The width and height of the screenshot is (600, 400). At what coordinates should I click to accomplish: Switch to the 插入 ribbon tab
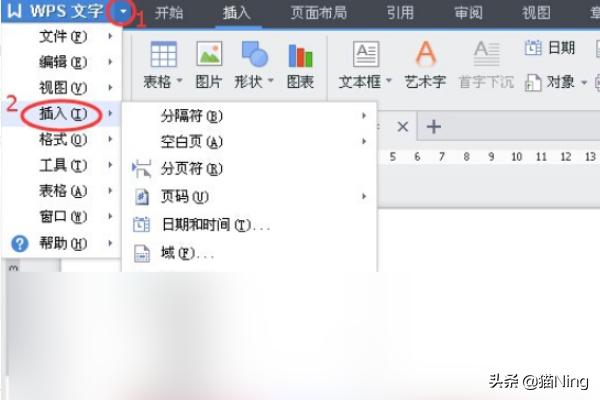coord(237,13)
